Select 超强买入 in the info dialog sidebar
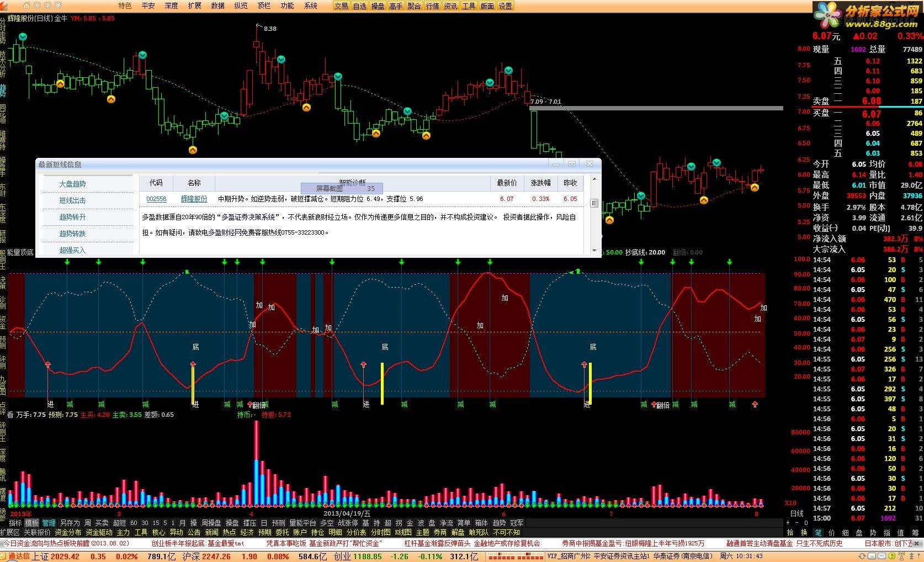The width and height of the screenshot is (924, 562). [x=72, y=250]
